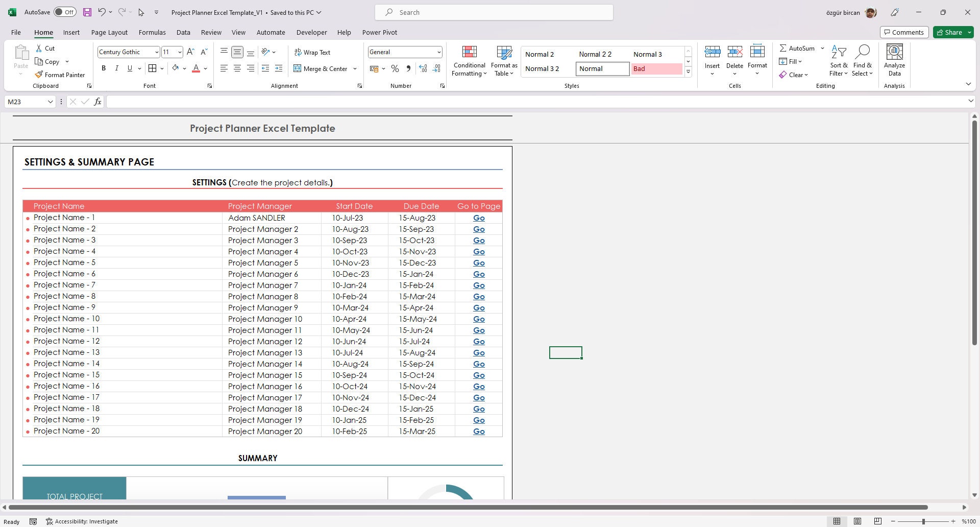Image resolution: width=980 pixels, height=527 pixels.
Task: Open Sort & Filter
Action: point(839,60)
